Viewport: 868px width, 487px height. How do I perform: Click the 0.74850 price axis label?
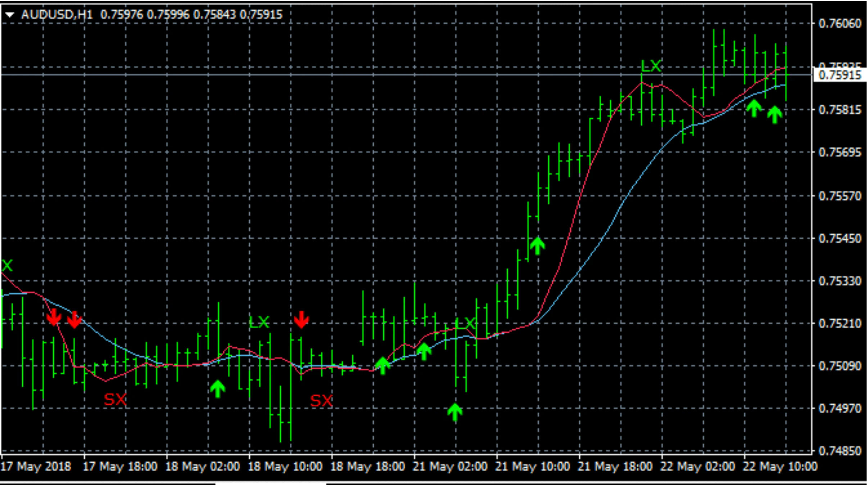(840, 451)
